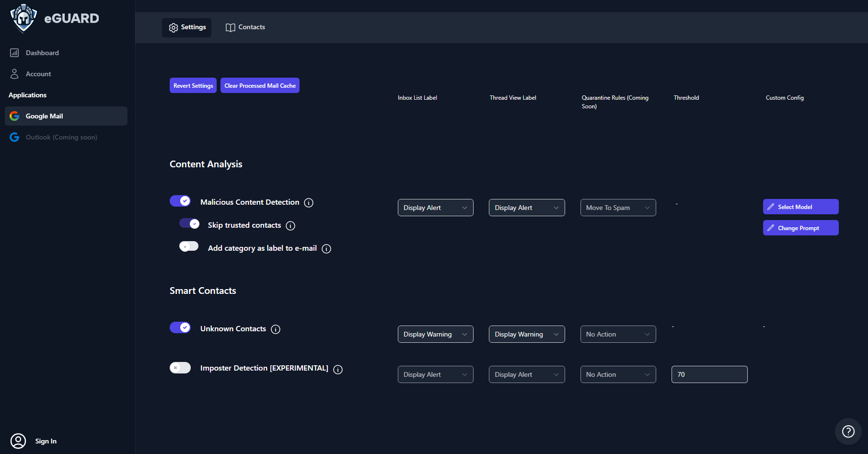This screenshot has height=454, width=868.
Task: Click the pencil icon on Select Model
Action: point(771,207)
